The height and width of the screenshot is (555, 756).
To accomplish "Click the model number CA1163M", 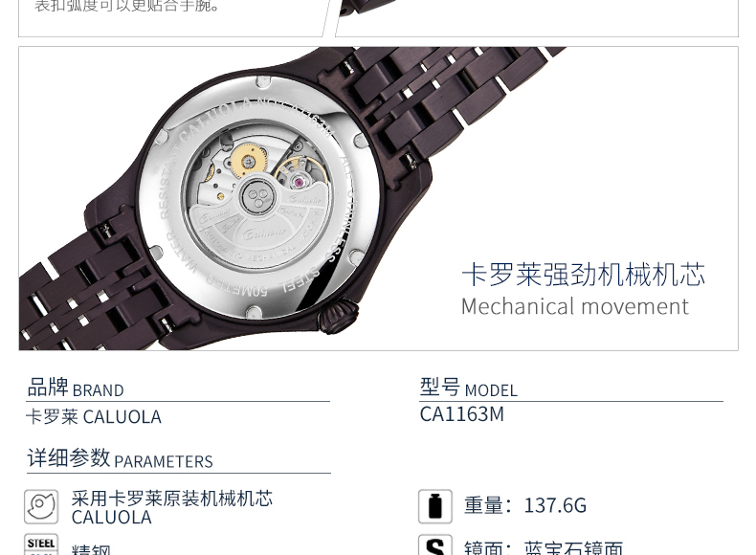I will [x=462, y=414].
